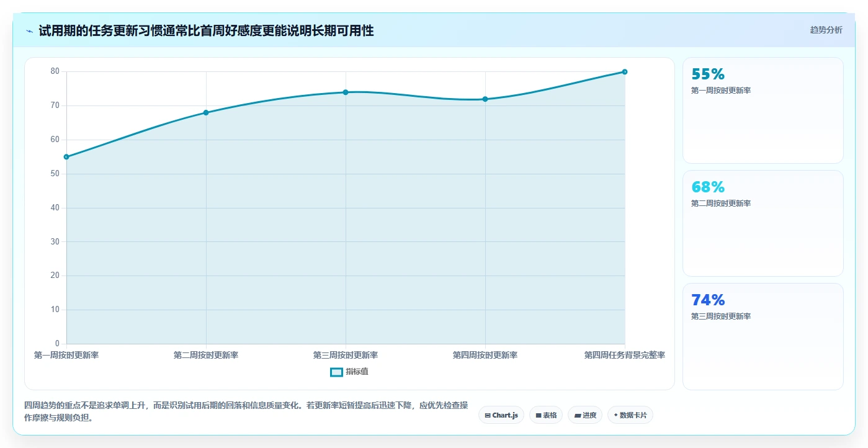Screen dimensions: 868x448
Task: Click the final data point at 80
Action: tap(625, 72)
